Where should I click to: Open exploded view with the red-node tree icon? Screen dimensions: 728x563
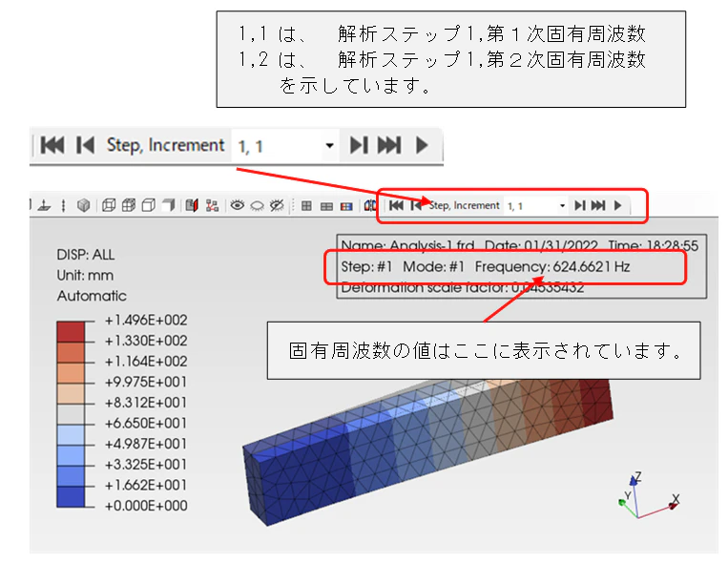pos(212,205)
